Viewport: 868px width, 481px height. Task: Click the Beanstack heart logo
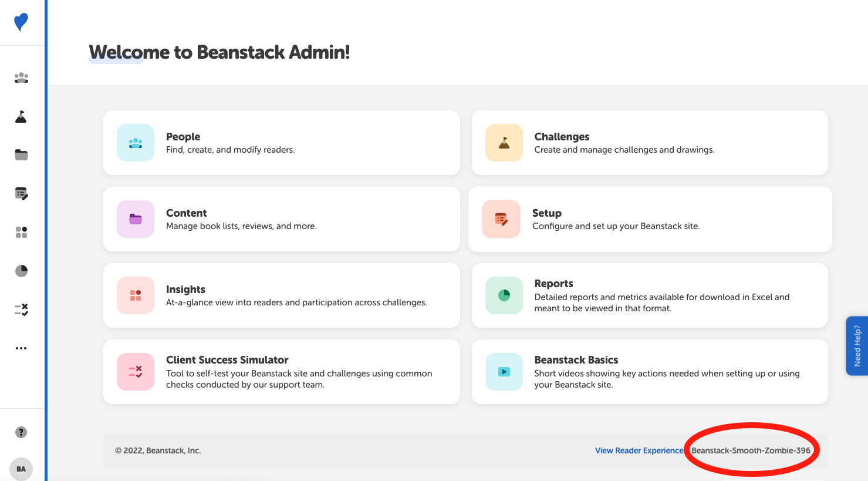pyautogui.click(x=21, y=22)
